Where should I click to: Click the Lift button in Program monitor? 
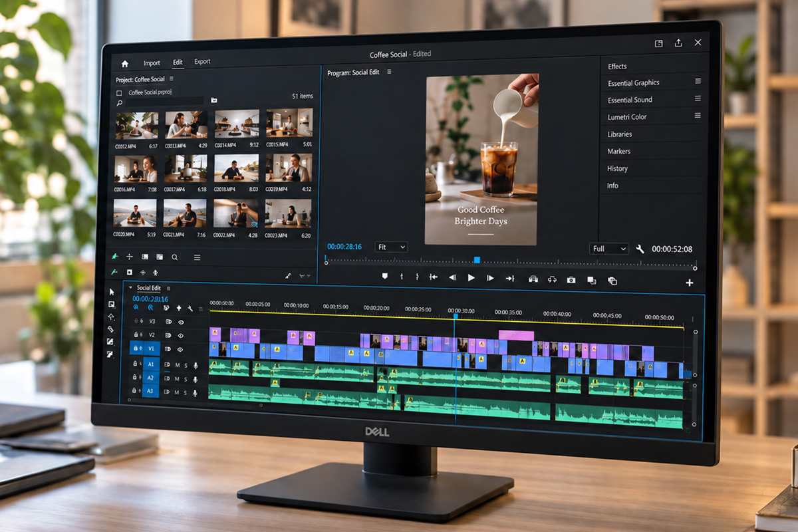click(x=533, y=279)
